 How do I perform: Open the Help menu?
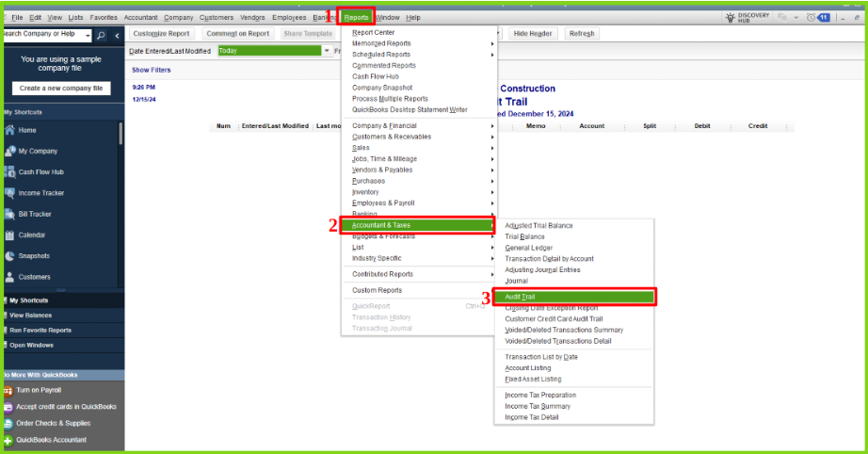[413, 18]
